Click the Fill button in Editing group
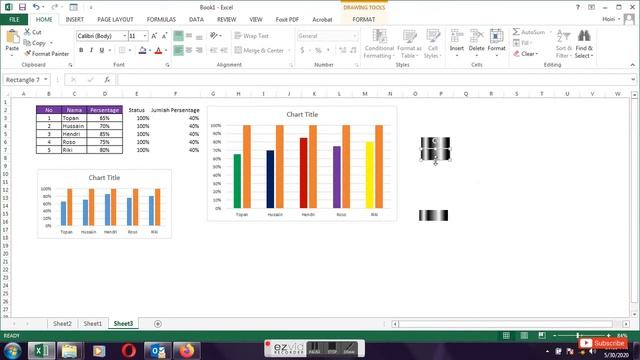This screenshot has height=360, width=640. click(x=522, y=43)
